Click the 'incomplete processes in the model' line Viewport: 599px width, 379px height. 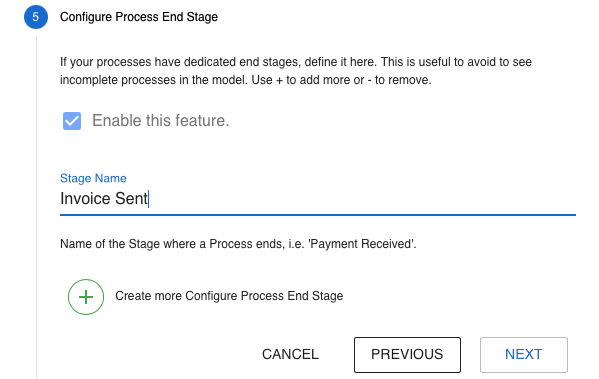click(x=246, y=80)
